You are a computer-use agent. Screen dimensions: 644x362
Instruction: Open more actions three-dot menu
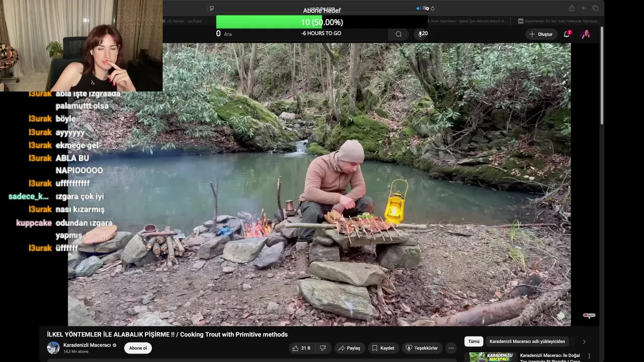[x=451, y=348]
